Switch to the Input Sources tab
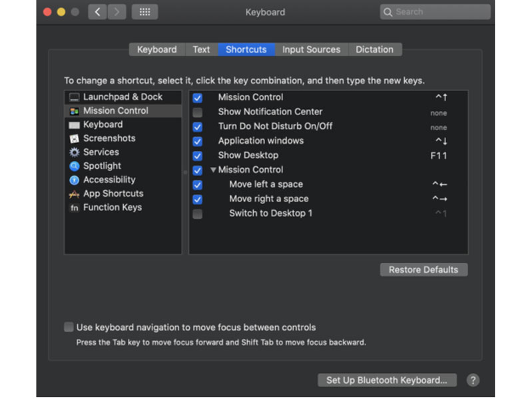 [311, 50]
